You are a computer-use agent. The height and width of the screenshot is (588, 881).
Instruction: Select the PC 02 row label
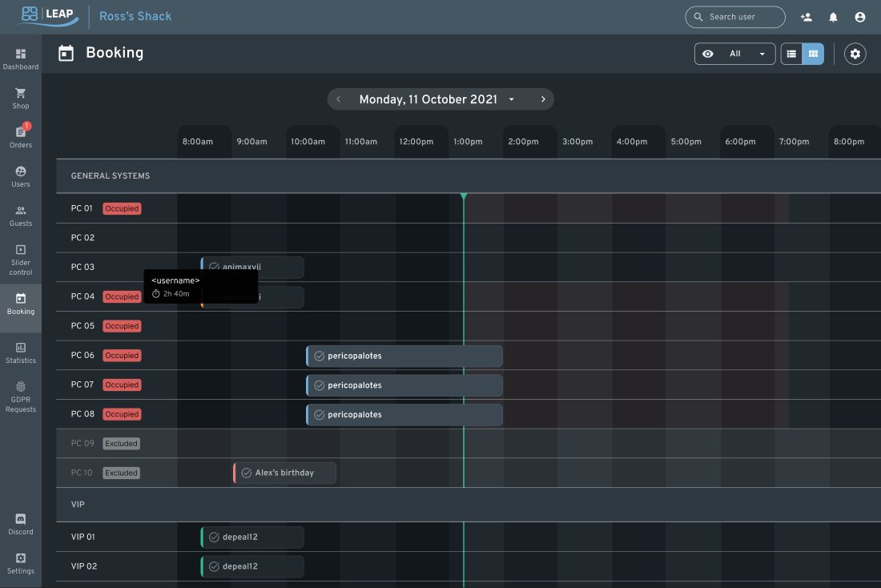coord(82,238)
